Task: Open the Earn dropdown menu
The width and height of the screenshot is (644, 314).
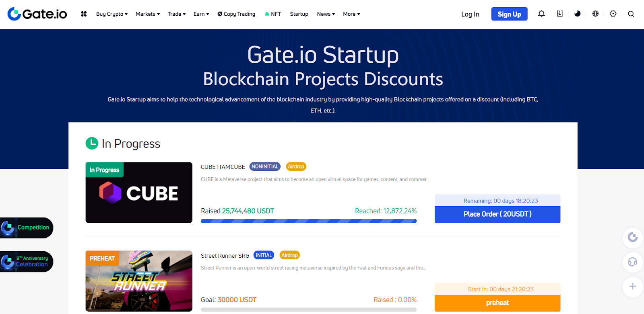Action: (x=201, y=14)
